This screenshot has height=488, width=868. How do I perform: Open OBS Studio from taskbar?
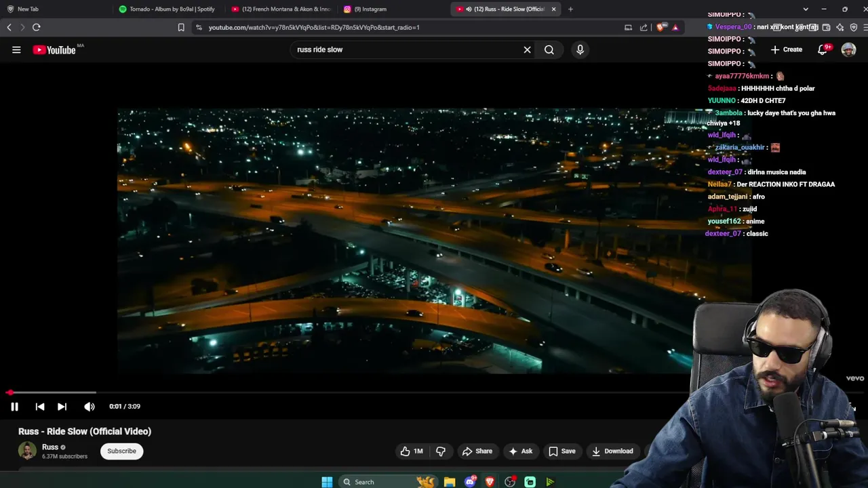(510, 482)
